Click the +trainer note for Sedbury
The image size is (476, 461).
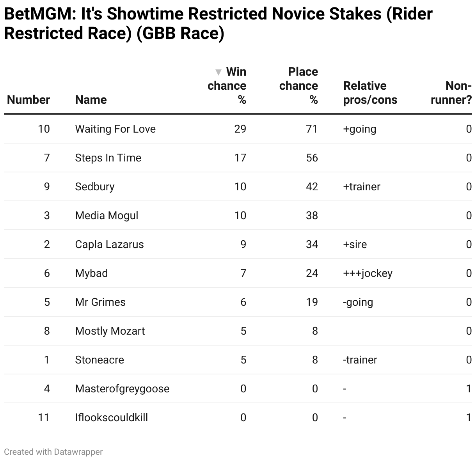[362, 187]
